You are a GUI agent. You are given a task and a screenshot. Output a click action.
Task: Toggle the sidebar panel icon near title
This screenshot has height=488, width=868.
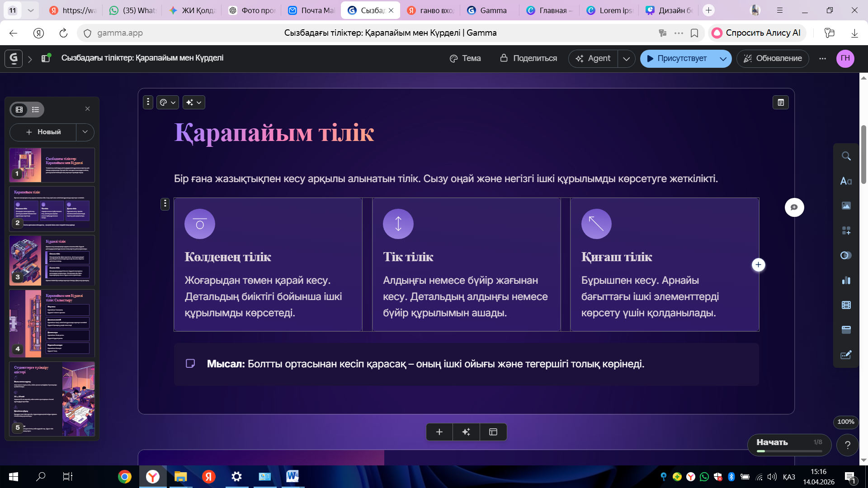point(46,58)
